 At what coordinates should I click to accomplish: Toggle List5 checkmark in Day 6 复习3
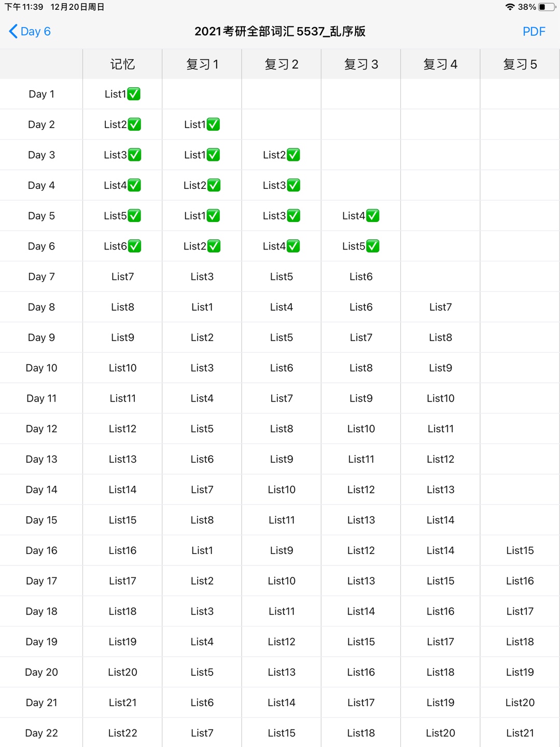point(373,246)
